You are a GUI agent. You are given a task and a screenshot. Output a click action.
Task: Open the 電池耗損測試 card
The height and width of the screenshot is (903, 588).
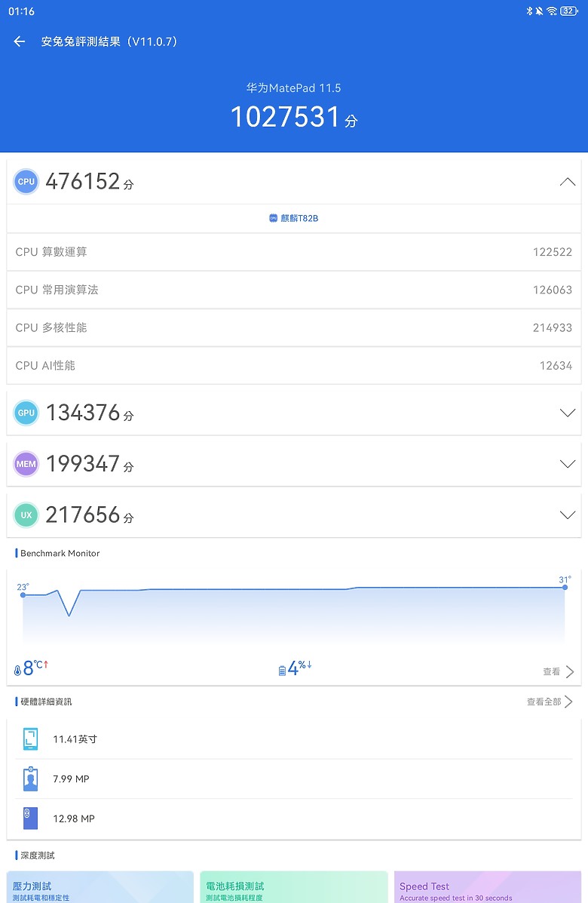294,887
